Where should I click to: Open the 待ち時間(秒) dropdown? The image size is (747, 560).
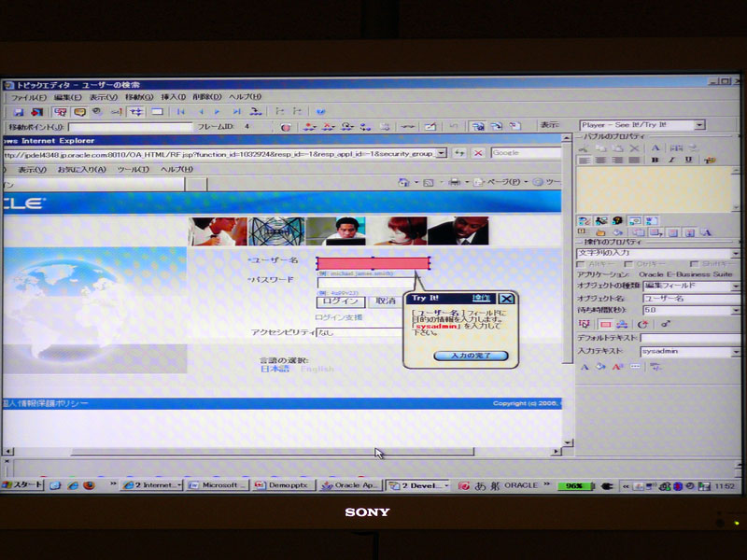(x=736, y=311)
